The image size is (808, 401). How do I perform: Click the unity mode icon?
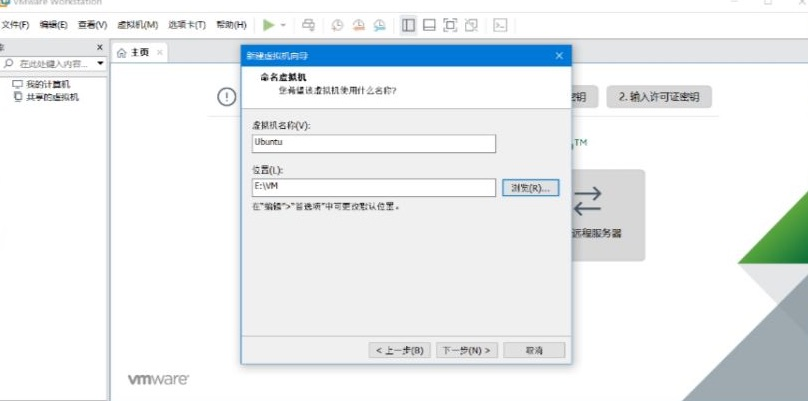(x=471, y=25)
